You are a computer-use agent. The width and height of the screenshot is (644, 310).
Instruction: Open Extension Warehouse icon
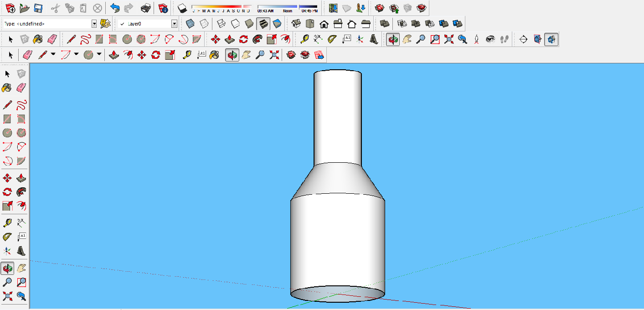[x=422, y=8]
